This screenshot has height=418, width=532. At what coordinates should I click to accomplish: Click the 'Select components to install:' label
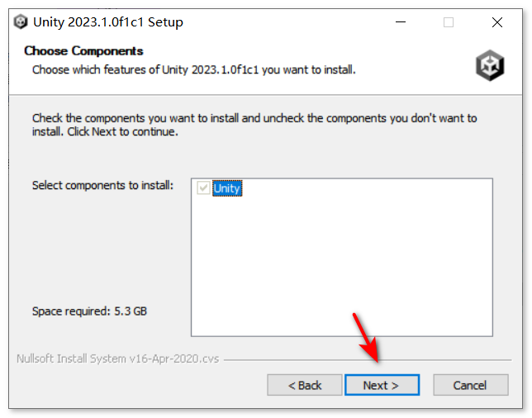[x=102, y=185]
